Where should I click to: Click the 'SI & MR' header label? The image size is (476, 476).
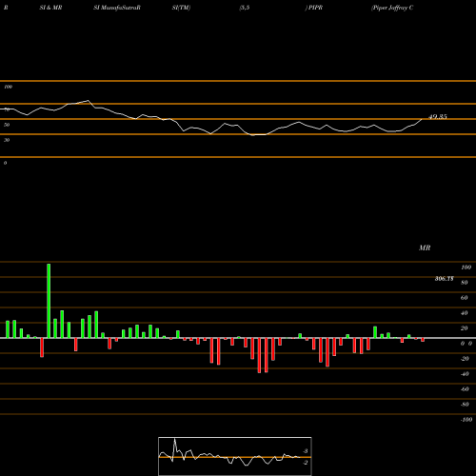(x=50, y=8)
